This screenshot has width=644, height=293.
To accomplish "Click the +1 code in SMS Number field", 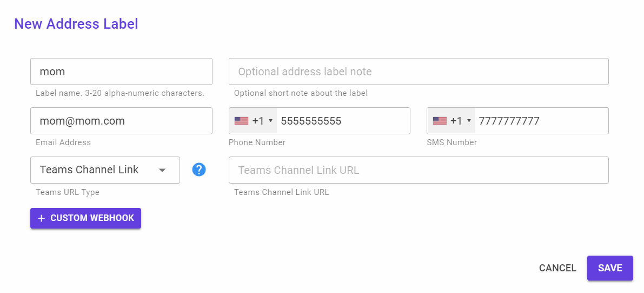I will 456,121.
